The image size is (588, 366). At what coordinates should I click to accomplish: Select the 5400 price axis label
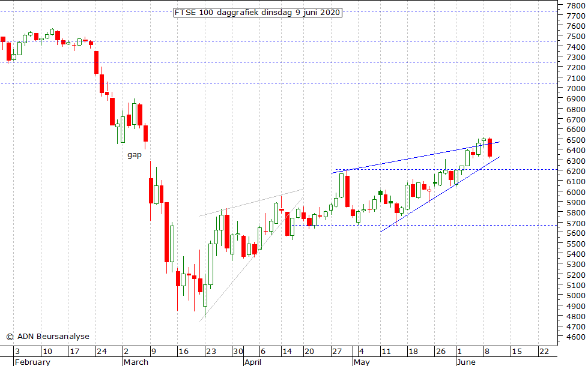(575, 254)
